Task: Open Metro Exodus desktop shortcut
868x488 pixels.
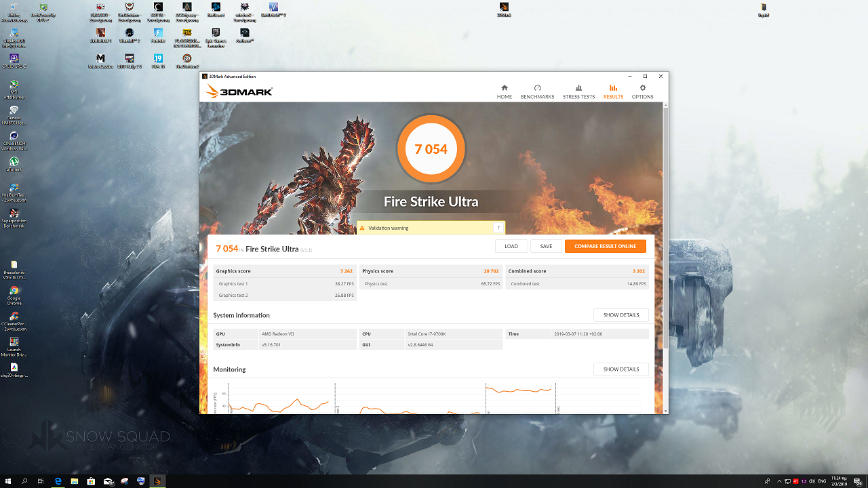Action: click(x=100, y=61)
